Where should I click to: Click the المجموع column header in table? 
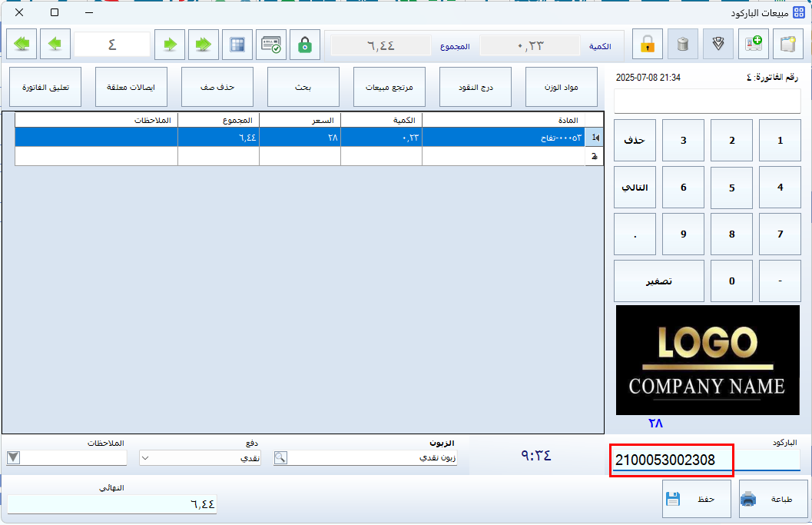click(x=218, y=120)
